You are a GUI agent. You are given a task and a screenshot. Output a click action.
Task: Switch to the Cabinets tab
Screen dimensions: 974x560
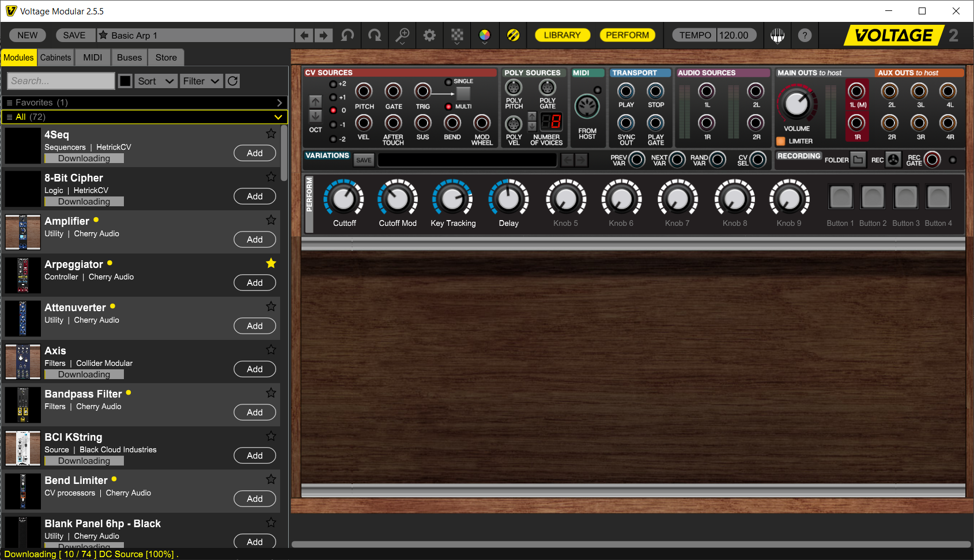[x=55, y=58]
